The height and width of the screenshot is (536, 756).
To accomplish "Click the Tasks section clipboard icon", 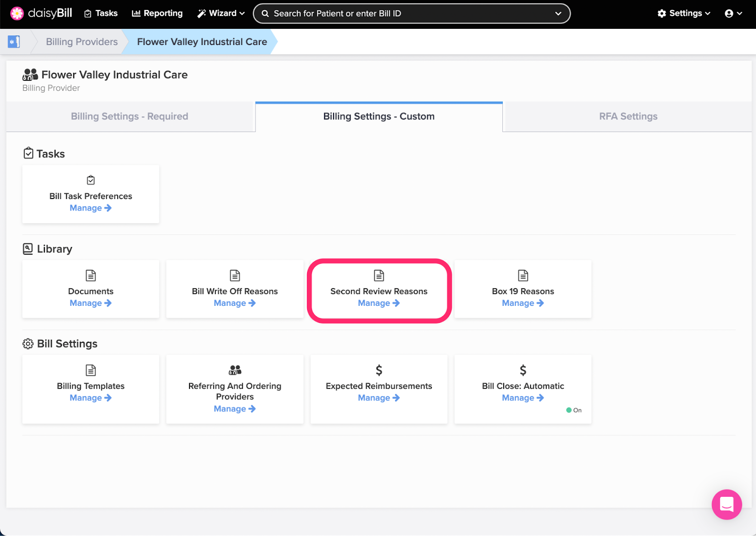I will (28, 153).
